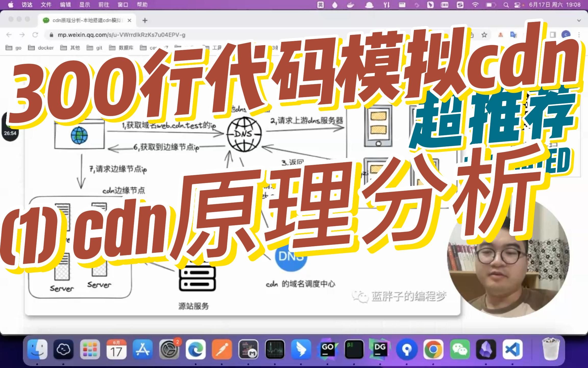Open Finder from the Dock
Screen dimensions: 588x368
point(37,349)
